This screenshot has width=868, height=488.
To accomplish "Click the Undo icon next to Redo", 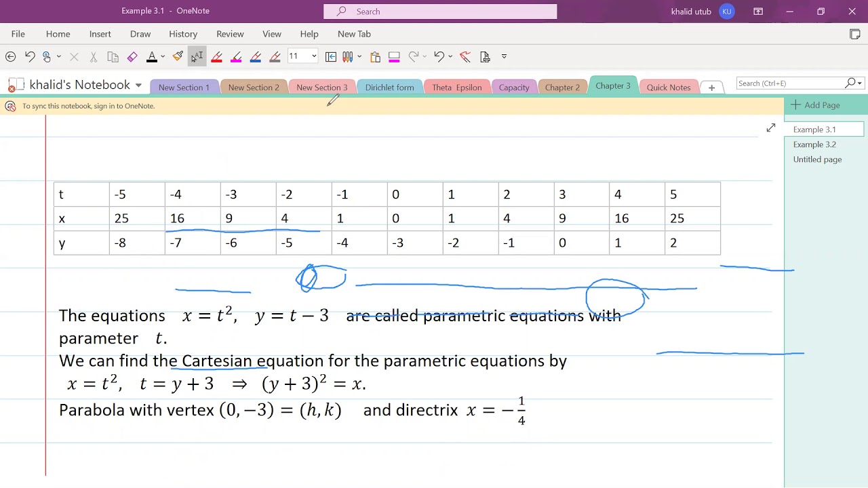I will tap(439, 57).
